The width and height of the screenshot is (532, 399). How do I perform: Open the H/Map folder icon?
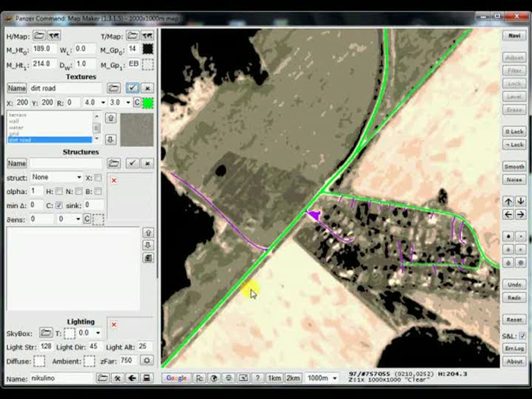pos(39,35)
